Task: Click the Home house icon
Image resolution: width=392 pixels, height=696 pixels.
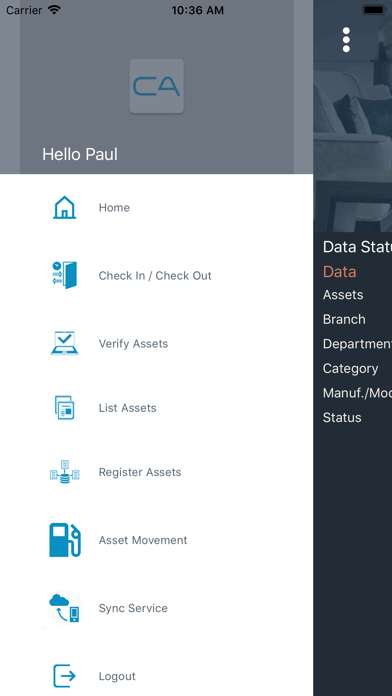Action: click(64, 207)
